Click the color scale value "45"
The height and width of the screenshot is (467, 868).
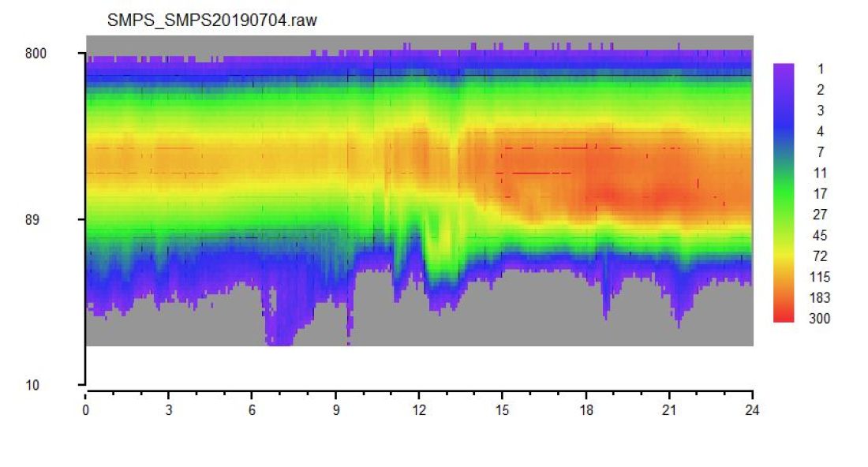tap(820, 235)
